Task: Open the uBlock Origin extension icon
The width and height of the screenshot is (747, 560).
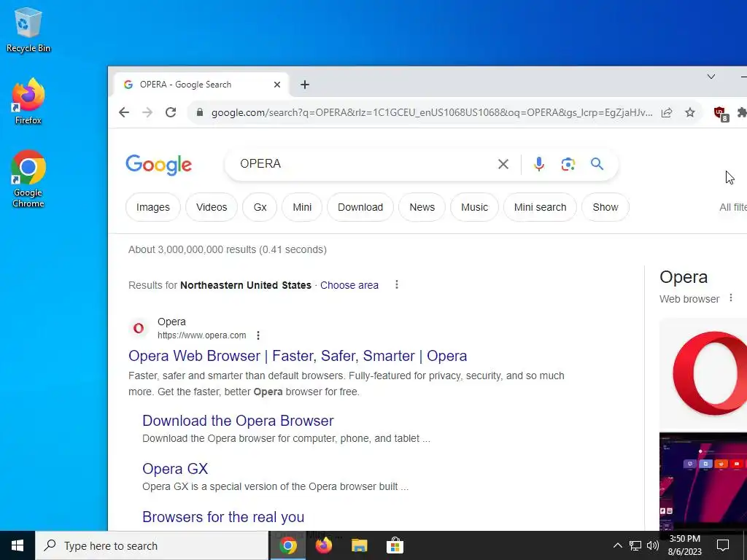Action: pos(721,113)
